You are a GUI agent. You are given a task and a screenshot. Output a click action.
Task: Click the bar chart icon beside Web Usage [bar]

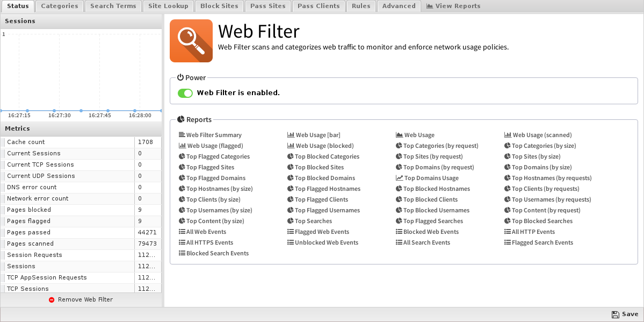291,135
